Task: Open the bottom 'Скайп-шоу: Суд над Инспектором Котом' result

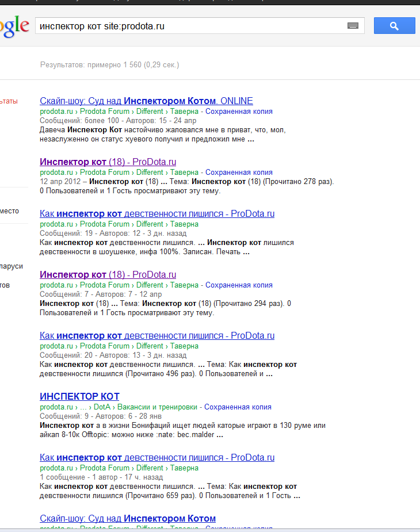Action: coord(128,519)
